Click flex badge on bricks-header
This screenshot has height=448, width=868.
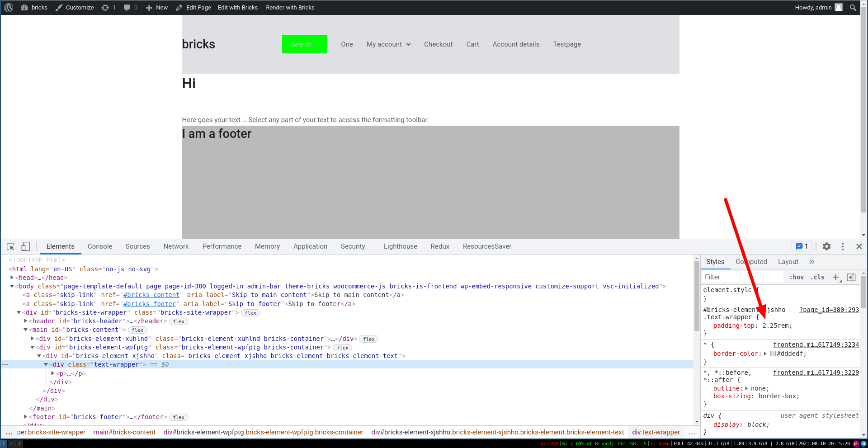tap(179, 321)
